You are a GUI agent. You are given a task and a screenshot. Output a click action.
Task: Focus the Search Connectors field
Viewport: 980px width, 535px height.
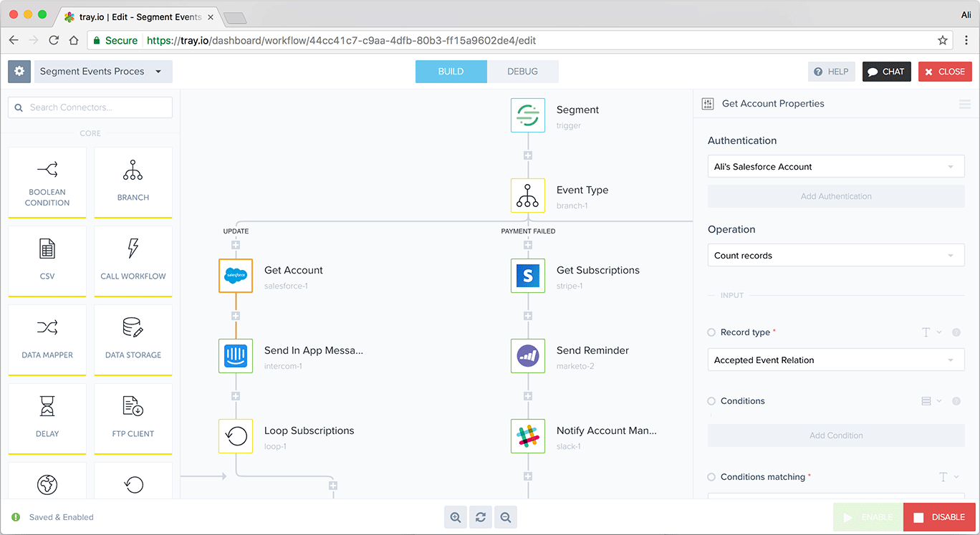tap(90, 107)
